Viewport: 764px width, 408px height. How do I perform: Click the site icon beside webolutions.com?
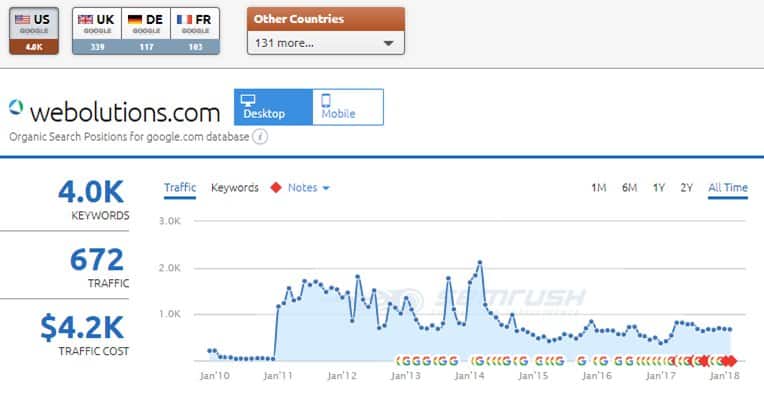tap(16, 107)
